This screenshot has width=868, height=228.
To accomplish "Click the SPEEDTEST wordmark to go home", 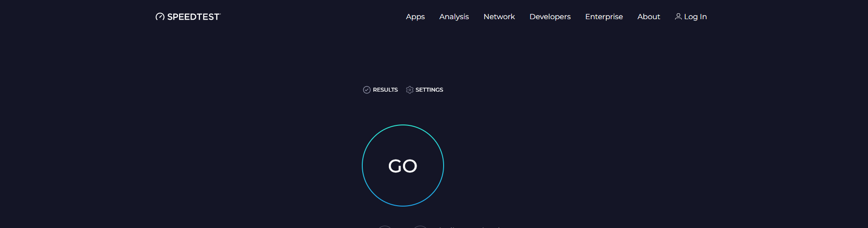I will tap(193, 17).
